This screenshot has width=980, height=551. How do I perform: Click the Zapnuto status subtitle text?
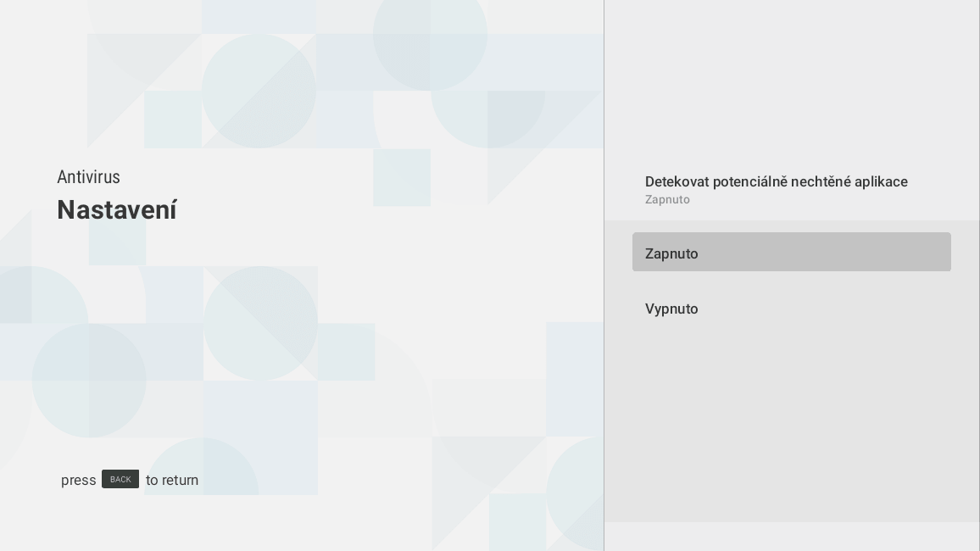click(x=667, y=199)
